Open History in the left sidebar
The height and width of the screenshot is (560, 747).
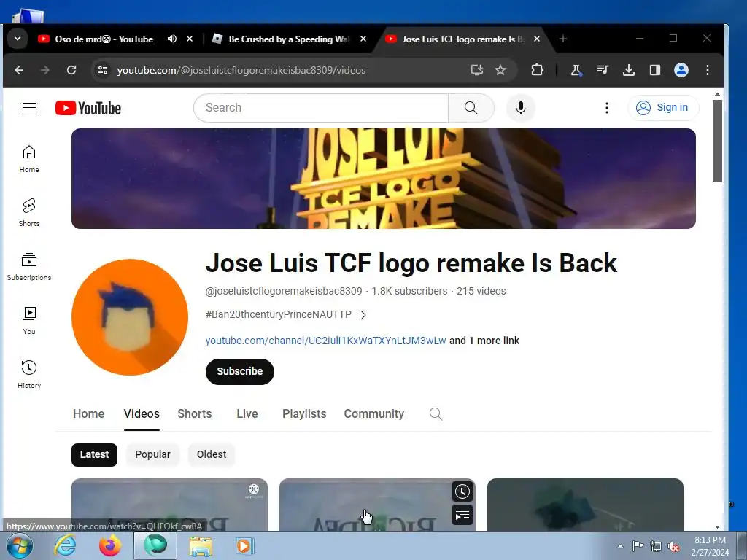tap(29, 374)
